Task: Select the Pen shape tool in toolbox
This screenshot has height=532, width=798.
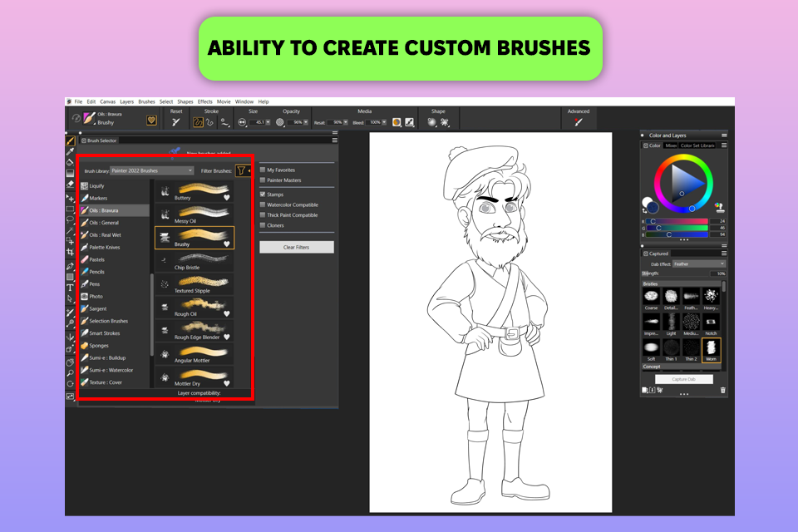Action: [x=70, y=266]
